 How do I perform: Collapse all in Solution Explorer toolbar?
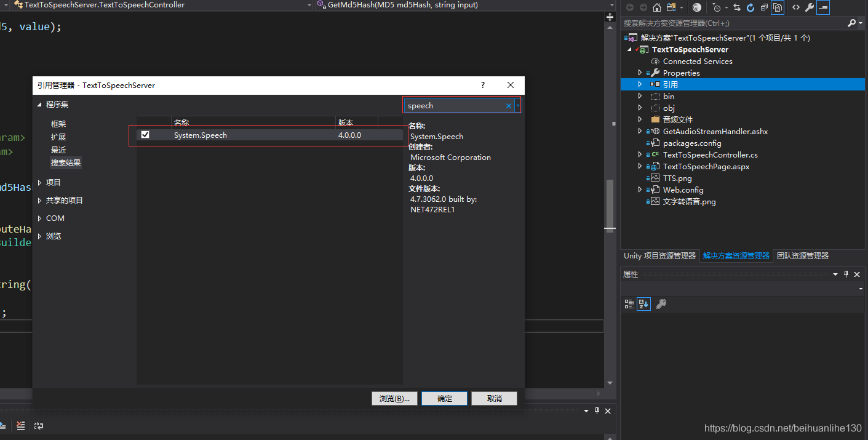pyautogui.click(x=764, y=7)
